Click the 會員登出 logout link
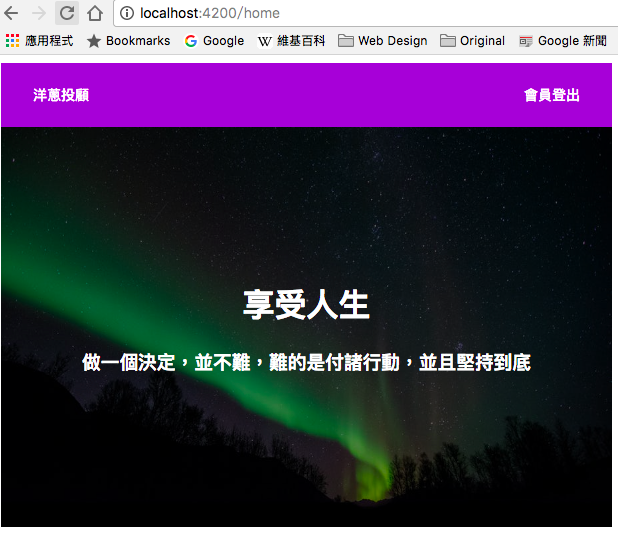Image resolution: width=618 pixels, height=549 pixels. point(552,95)
